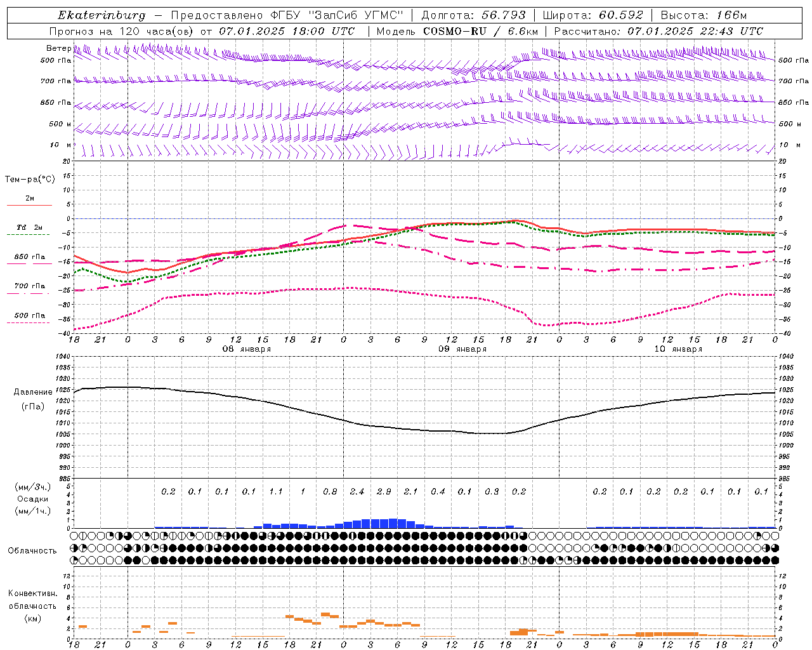This screenshot has width=812, height=650.
Task: Click the 'Давление' pressure panel label
Action: tap(33, 392)
